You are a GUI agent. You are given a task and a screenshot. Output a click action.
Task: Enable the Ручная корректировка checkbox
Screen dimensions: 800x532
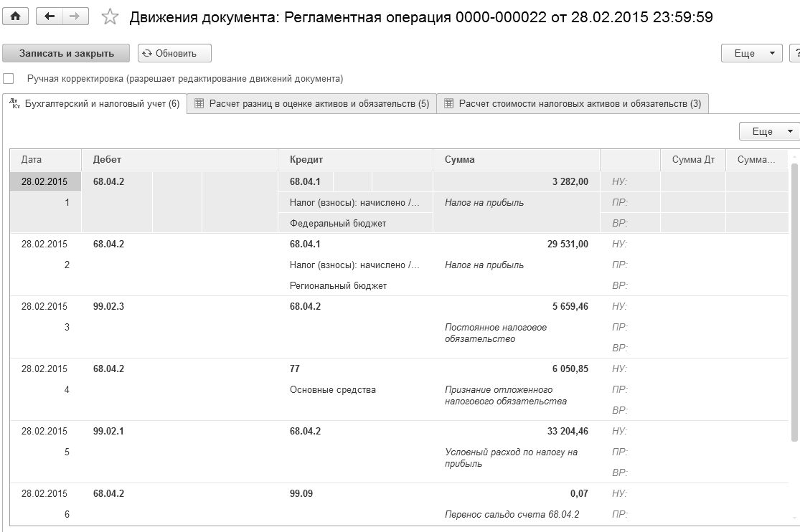(x=8, y=79)
